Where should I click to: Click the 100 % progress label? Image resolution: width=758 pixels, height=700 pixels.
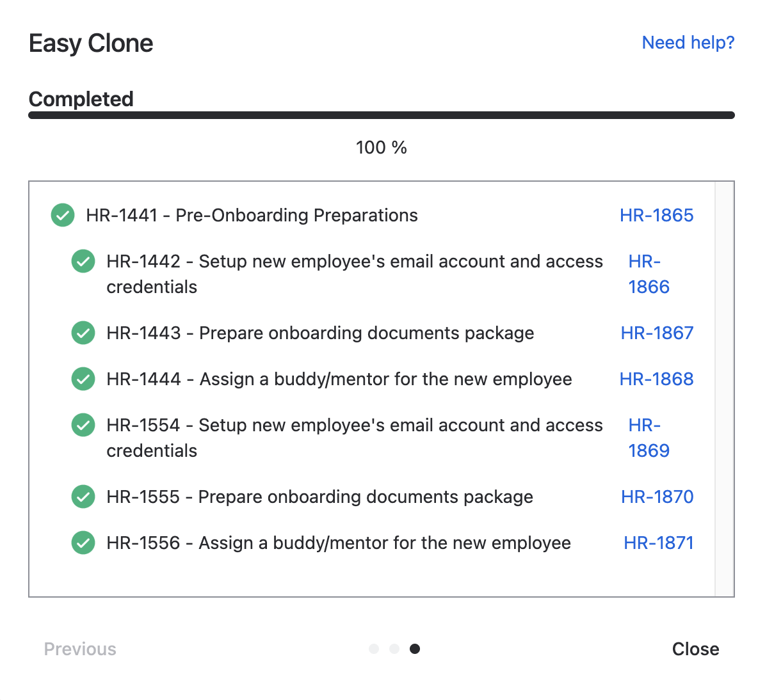[x=382, y=147]
